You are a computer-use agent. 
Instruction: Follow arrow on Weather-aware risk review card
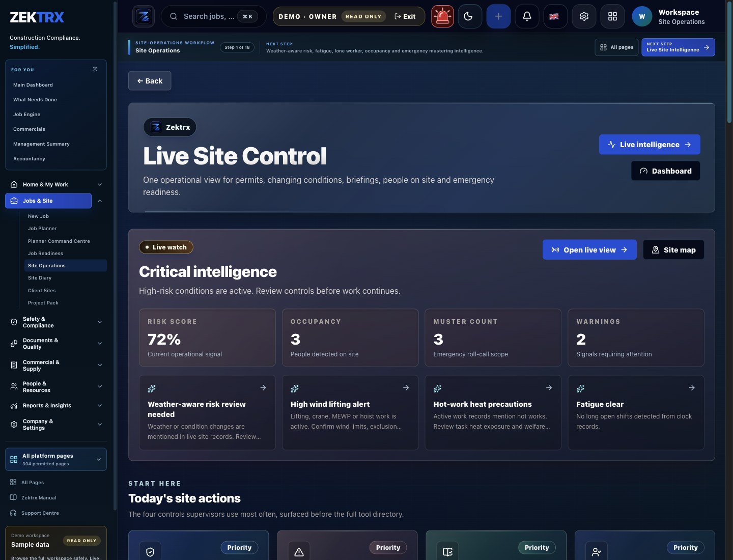263,388
